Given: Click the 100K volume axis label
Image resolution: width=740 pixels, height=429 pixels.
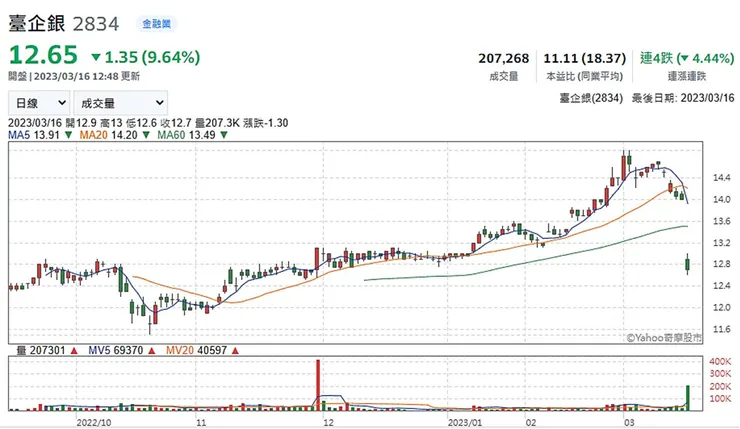Looking at the screenshot, I should tap(720, 399).
